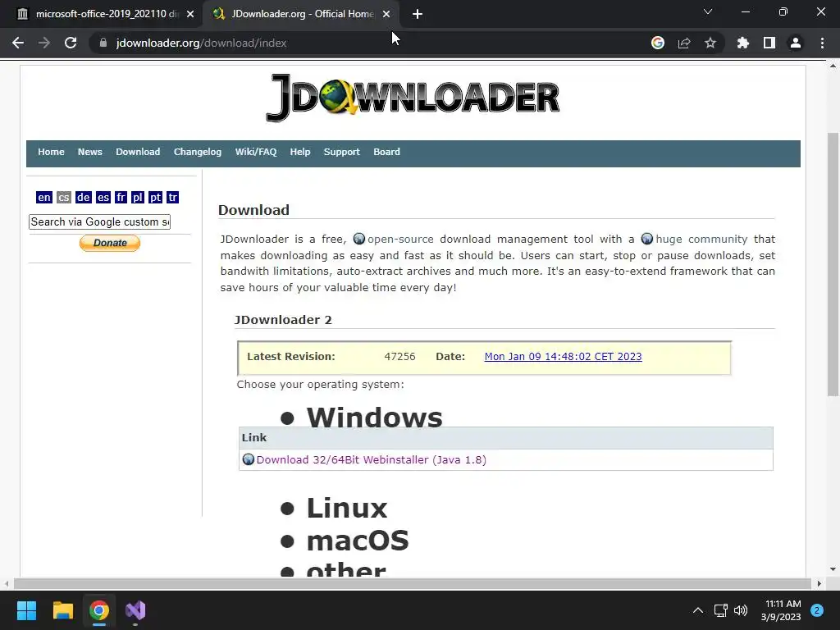The height and width of the screenshot is (630, 840).
Task: Open Visual Studio from the taskbar
Action: click(135, 610)
